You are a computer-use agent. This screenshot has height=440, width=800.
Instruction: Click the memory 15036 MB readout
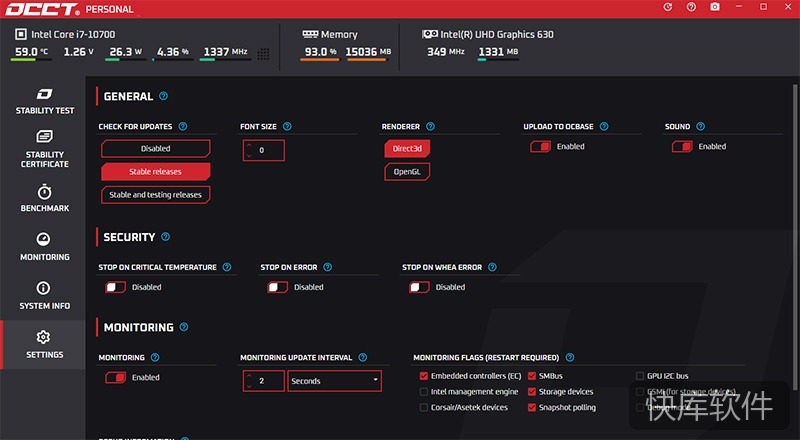[x=368, y=52]
